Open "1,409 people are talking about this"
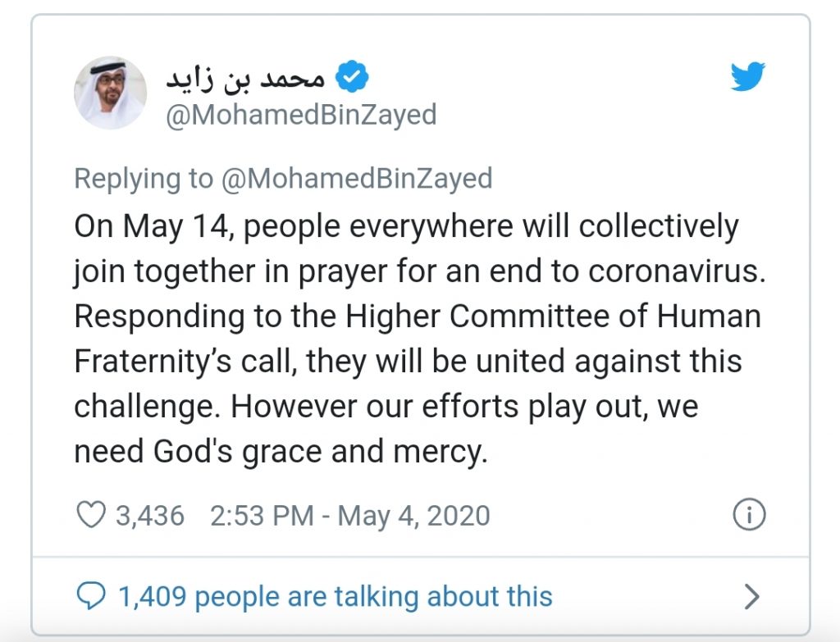 [336, 596]
